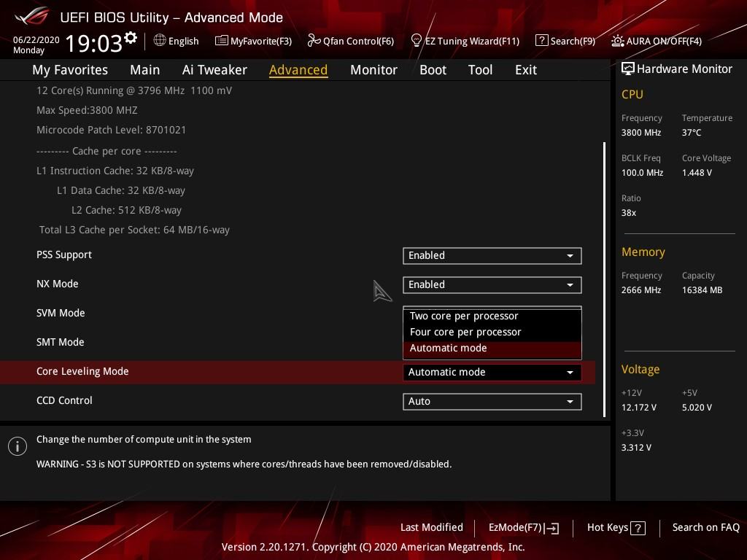Image resolution: width=747 pixels, height=560 pixels.
Task: Click the CCD Control dropdown arrow
Action: click(x=570, y=402)
